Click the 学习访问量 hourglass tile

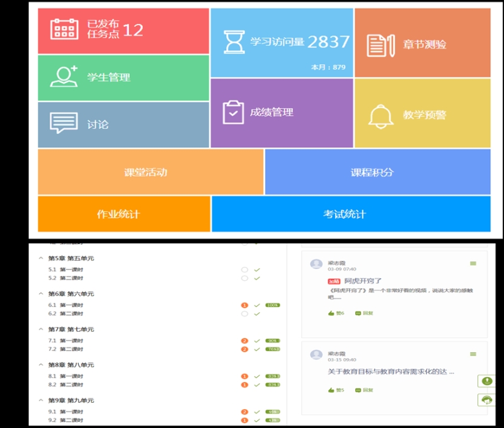282,43
